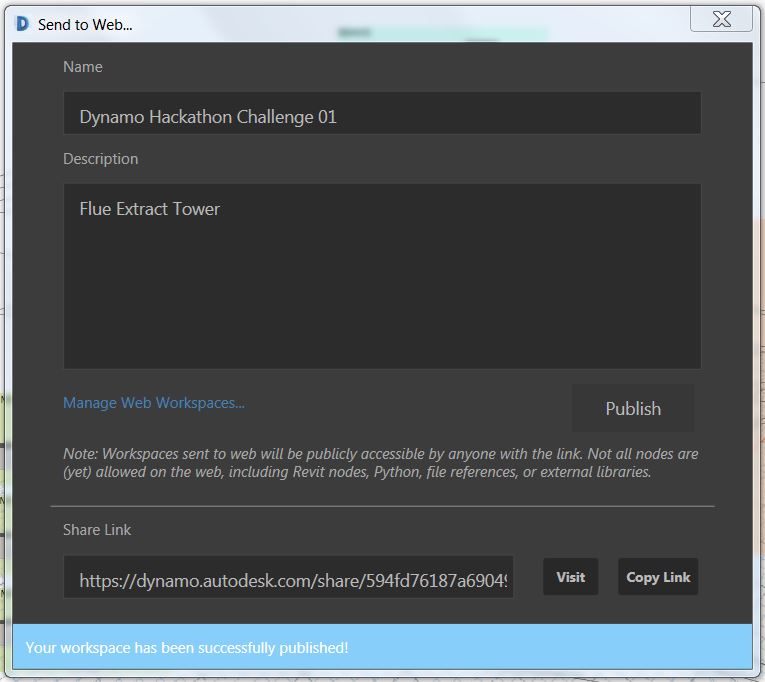Close the Send to Web dialog
765x682 pixels.
pos(721,20)
